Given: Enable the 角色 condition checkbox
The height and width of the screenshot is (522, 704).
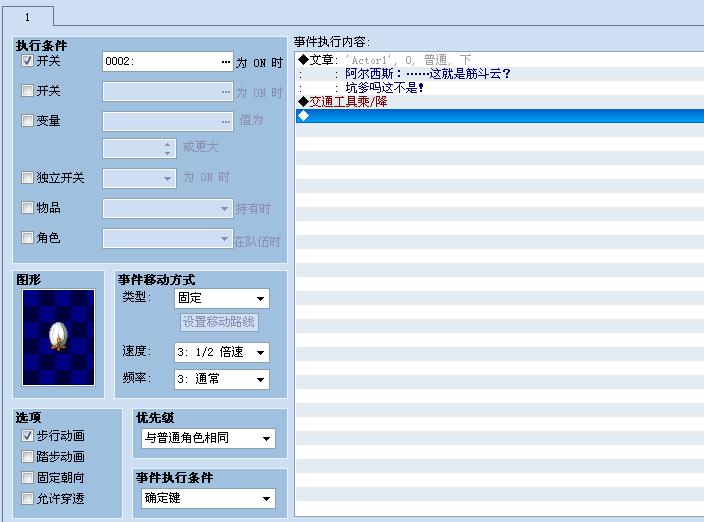Looking at the screenshot, I should tap(27, 237).
